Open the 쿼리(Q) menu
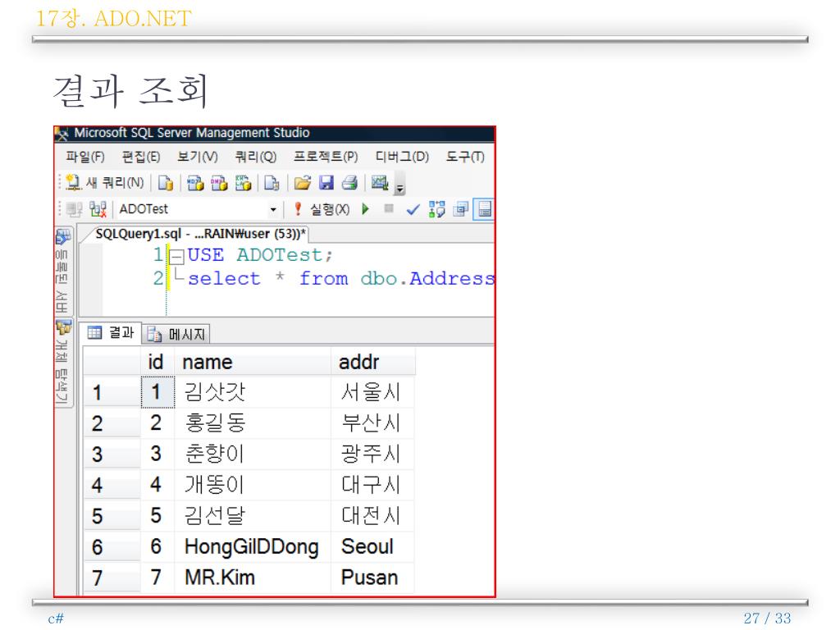This screenshot has height=630, width=840. tap(256, 157)
